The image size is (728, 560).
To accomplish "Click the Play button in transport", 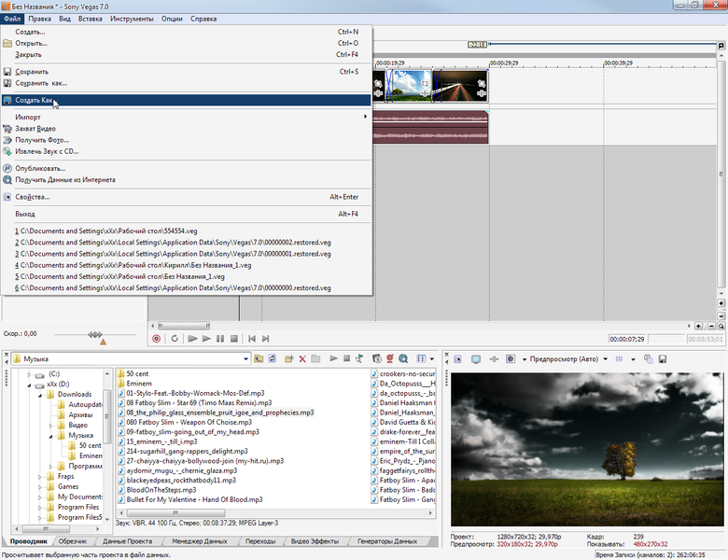I will (206, 339).
